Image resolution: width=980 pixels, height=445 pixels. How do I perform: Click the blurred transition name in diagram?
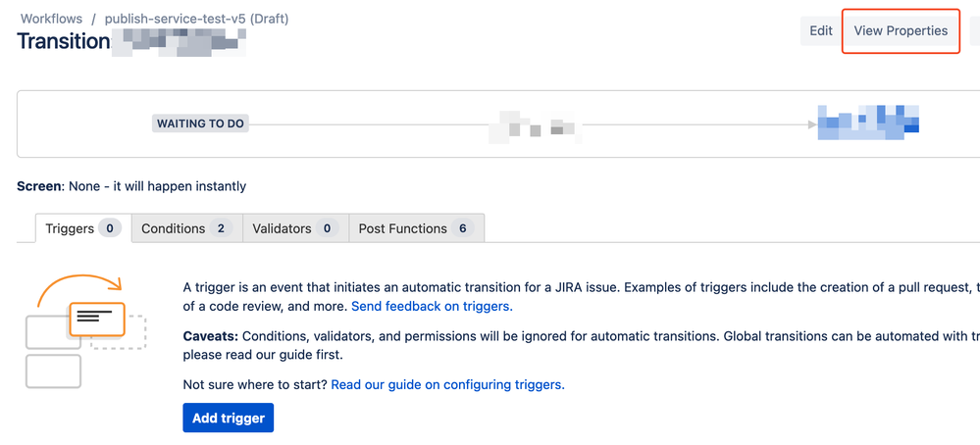tap(535, 126)
